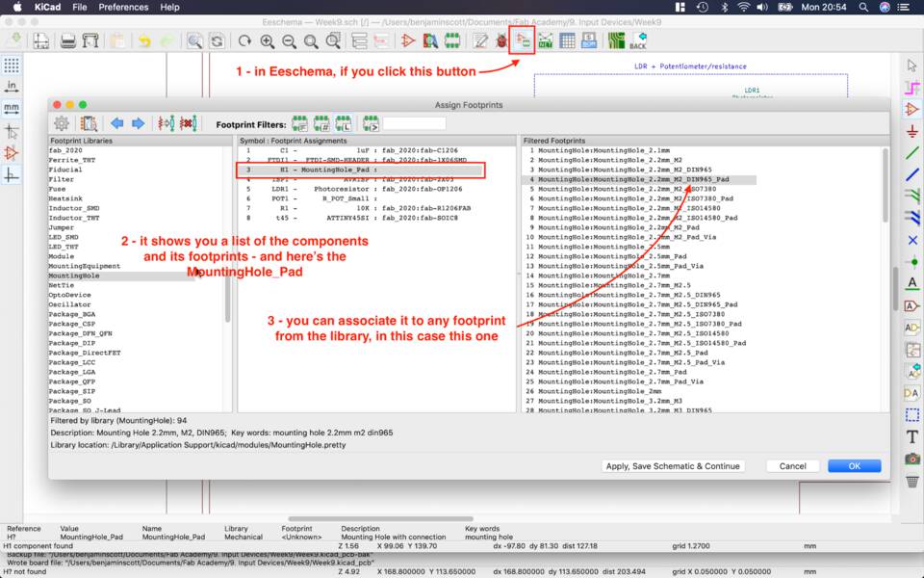Zoom in with the plus magnifier
This screenshot has height=578, width=924.
(267, 40)
